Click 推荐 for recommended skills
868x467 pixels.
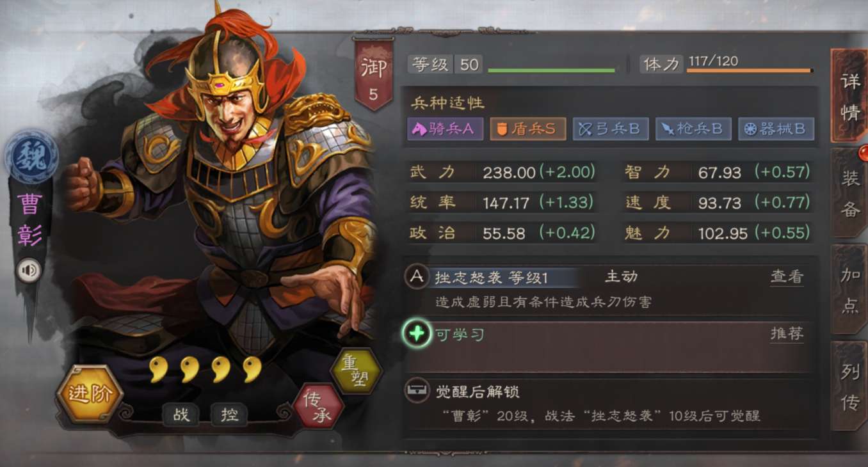pyautogui.click(x=787, y=333)
